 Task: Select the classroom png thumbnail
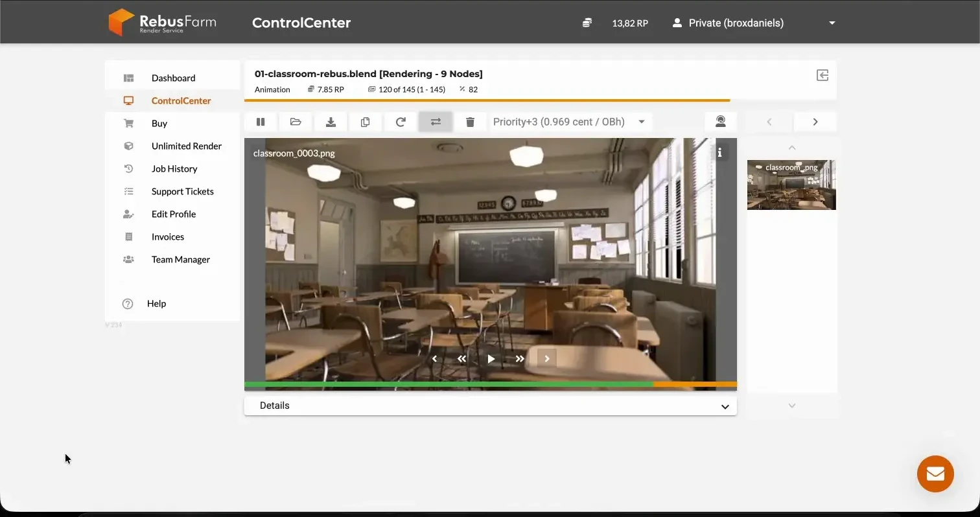pos(791,185)
